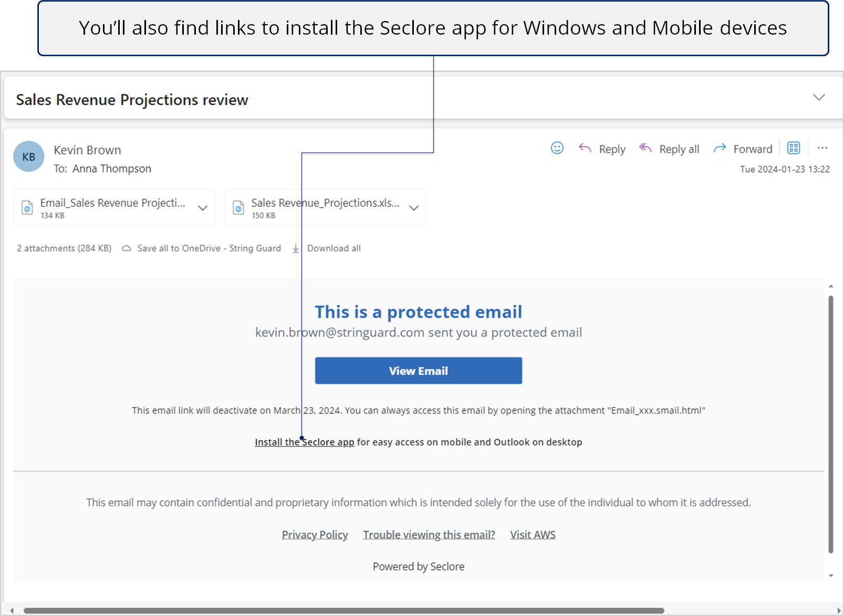
Task: Click the This is a protected email heading
Action: click(x=419, y=312)
